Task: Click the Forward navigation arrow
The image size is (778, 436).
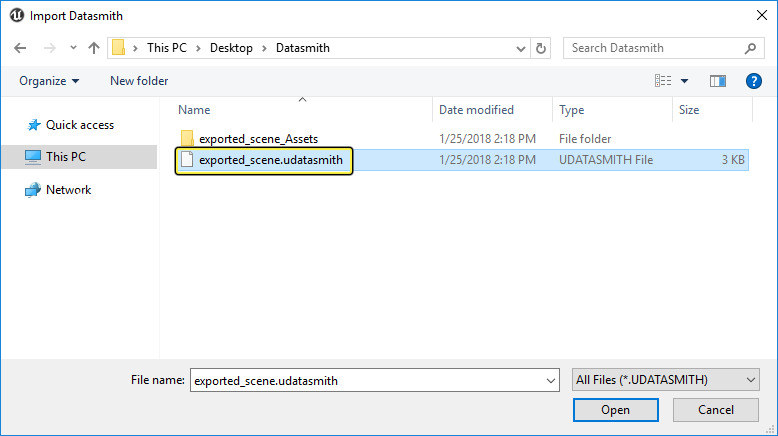Action: (50, 48)
